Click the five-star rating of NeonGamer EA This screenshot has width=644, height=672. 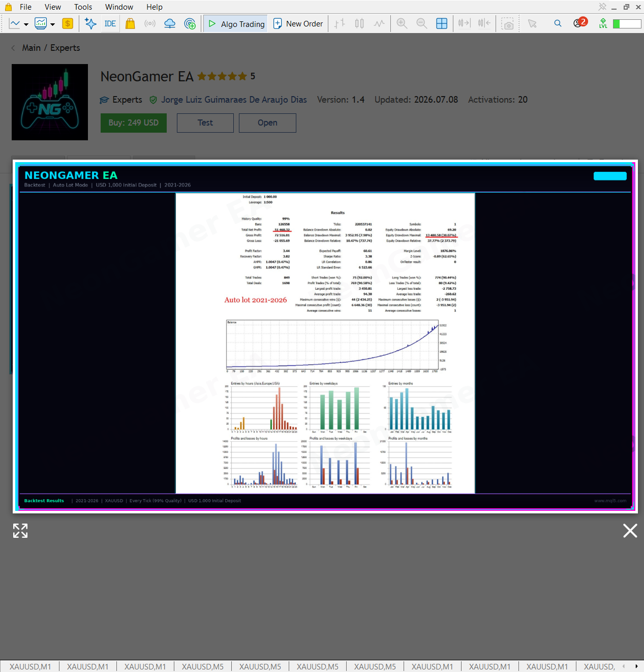tap(222, 76)
